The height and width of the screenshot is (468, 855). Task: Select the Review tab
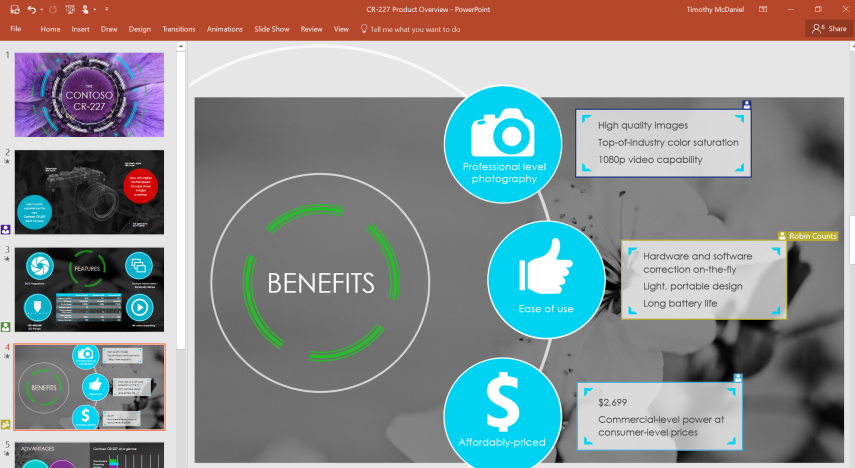click(311, 29)
